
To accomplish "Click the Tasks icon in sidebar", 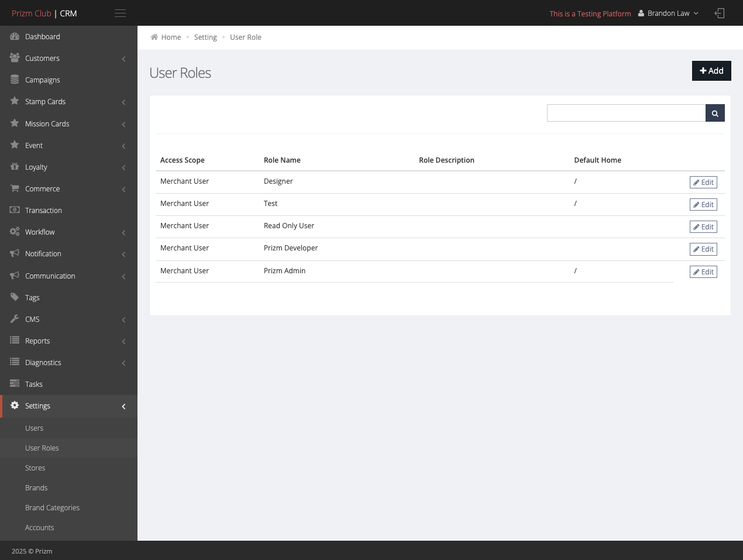I will tap(15, 384).
